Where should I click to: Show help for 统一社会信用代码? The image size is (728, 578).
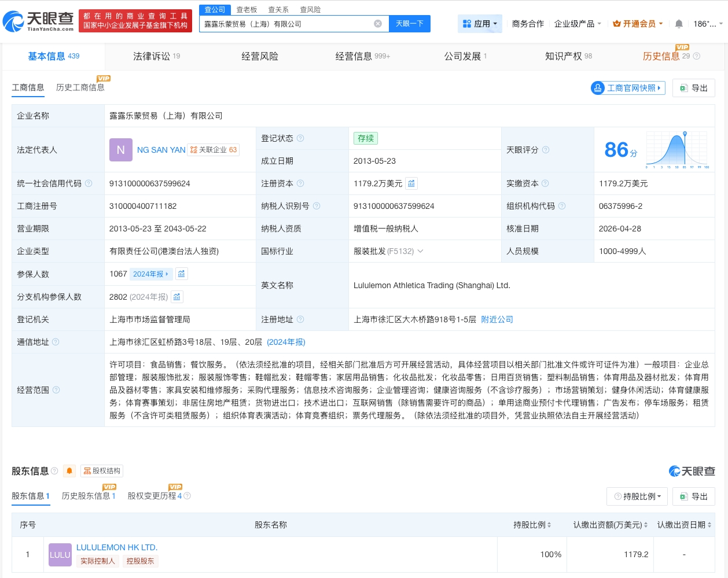pyautogui.click(x=89, y=183)
